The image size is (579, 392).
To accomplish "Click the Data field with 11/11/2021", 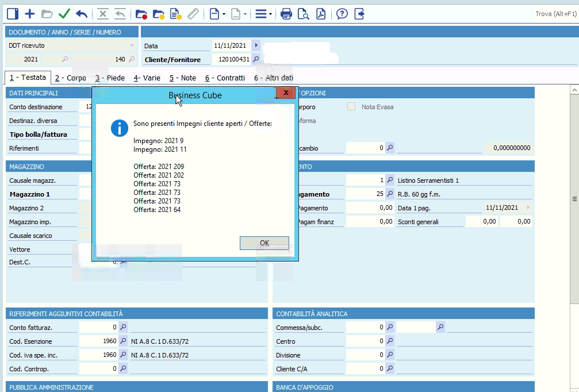I will tap(232, 45).
